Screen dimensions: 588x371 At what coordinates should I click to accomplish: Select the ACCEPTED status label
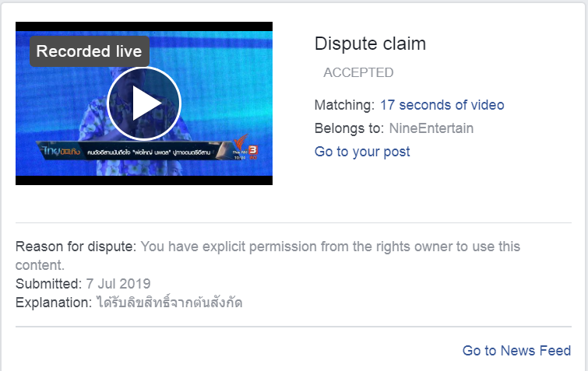coord(358,72)
